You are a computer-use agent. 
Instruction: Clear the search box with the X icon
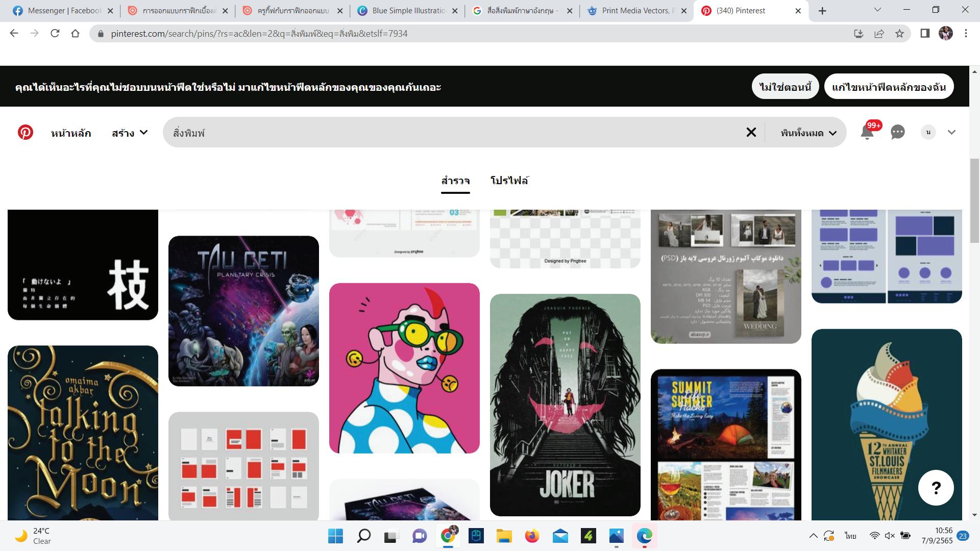click(751, 132)
